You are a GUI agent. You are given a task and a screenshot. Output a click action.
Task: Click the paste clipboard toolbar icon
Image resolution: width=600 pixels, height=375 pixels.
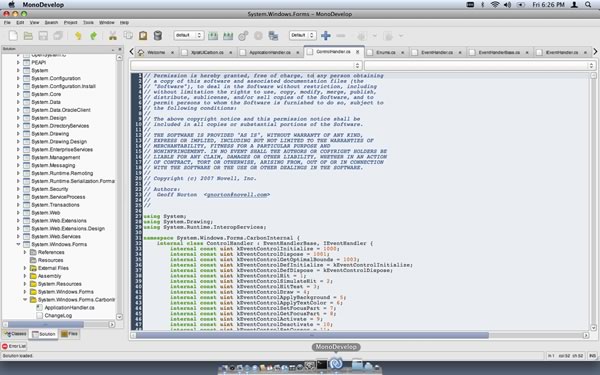point(143,36)
